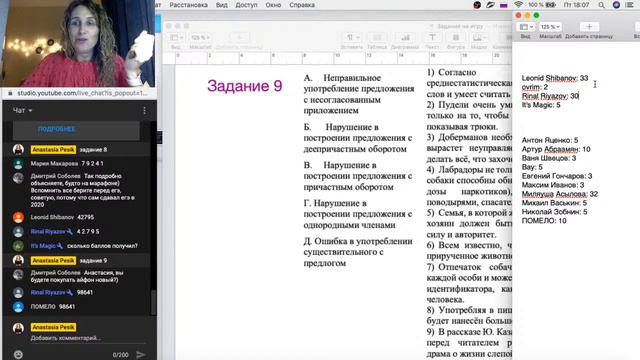Open the 125 % zoom dropdown in front window
640x360 pixels.
(x=550, y=27)
